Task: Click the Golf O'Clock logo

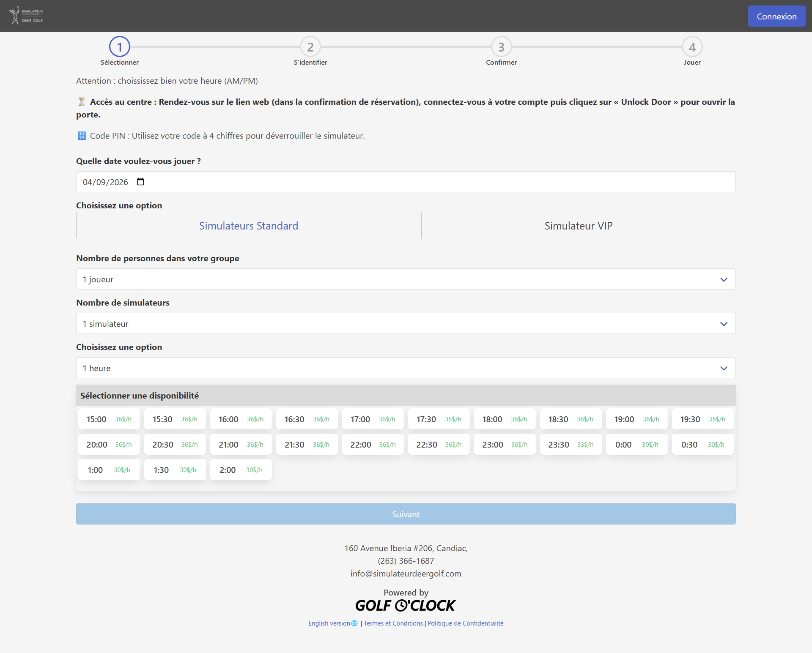Action: point(405,606)
